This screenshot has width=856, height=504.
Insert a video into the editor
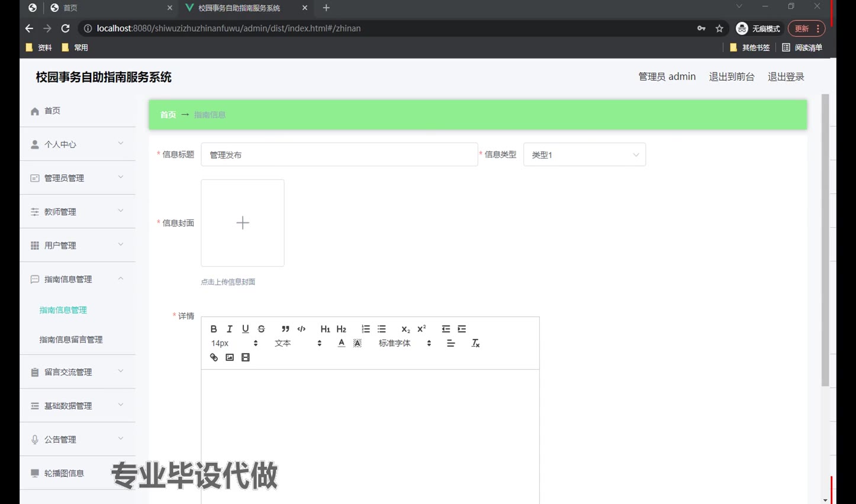pyautogui.click(x=246, y=357)
